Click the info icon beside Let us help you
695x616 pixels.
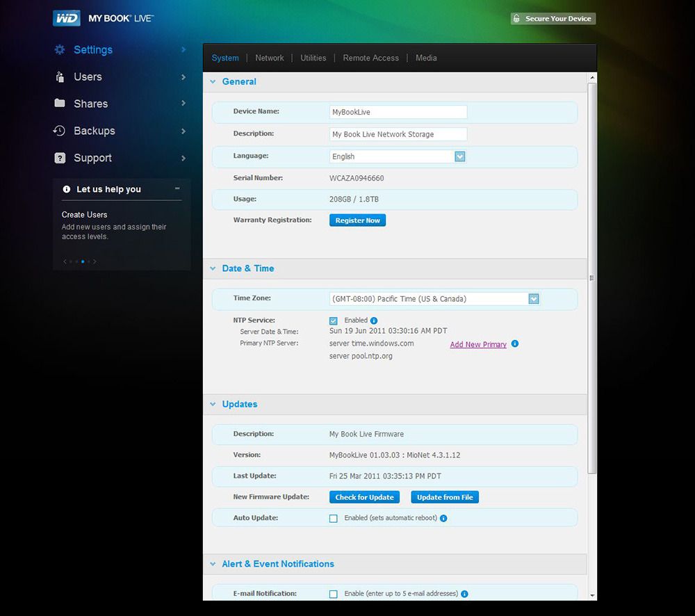click(x=67, y=189)
